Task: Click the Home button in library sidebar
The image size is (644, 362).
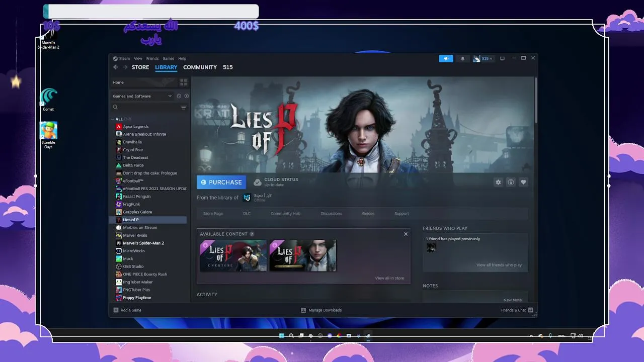Action: 143,82
